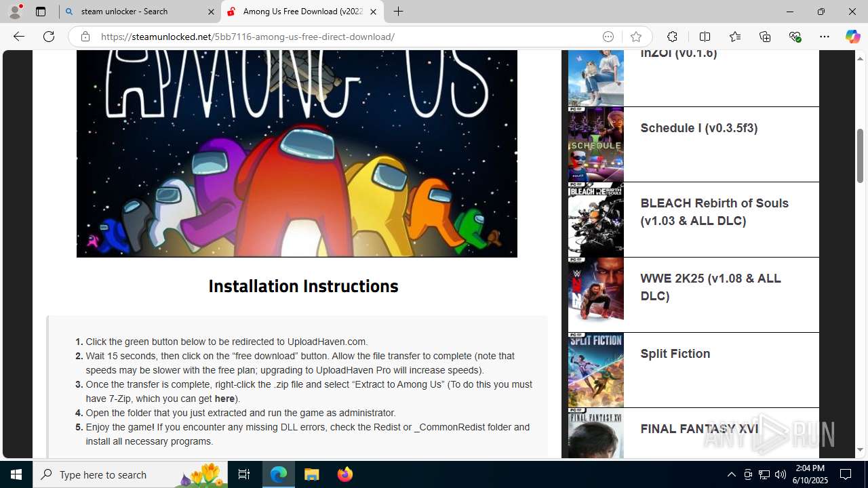Show hidden system tray icons

(731, 474)
